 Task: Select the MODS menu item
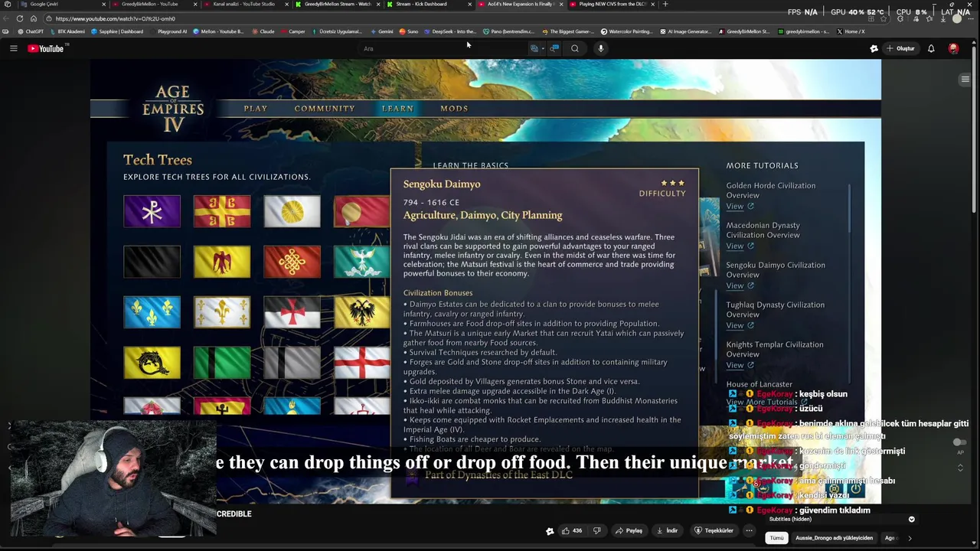pos(454,109)
